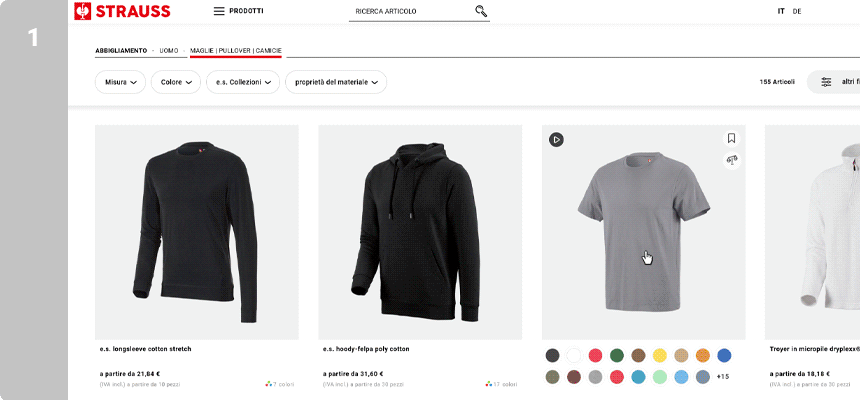Switch language to DE
This screenshot has height=400, width=860.
[x=797, y=11]
